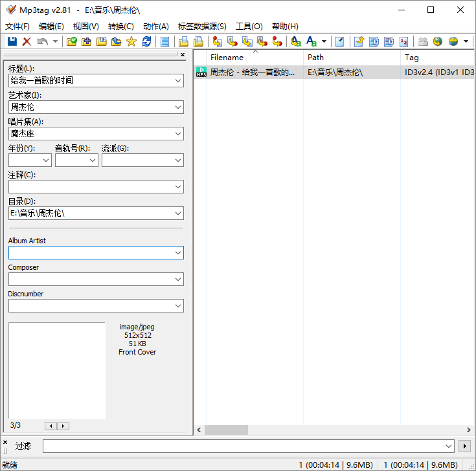
Task: Click the Select all files list icon
Action: point(164,41)
